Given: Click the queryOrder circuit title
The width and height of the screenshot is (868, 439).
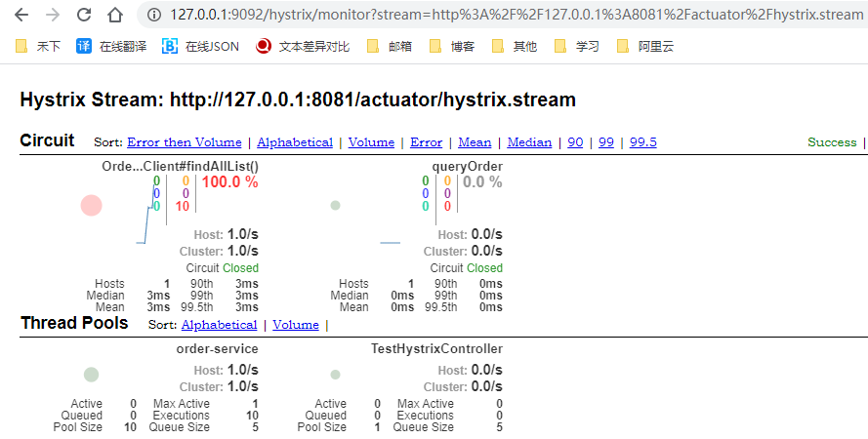Looking at the screenshot, I should point(468,167).
